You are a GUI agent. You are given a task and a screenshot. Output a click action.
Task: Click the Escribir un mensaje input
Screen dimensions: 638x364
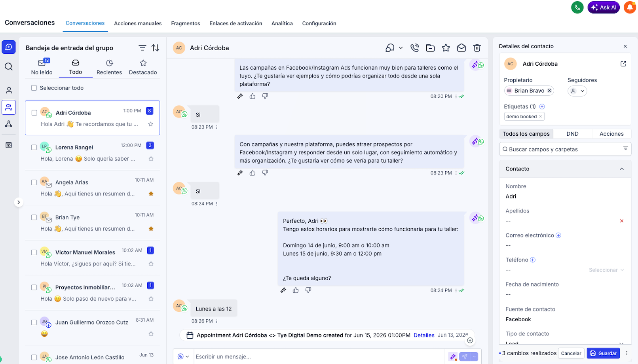tap(319, 356)
